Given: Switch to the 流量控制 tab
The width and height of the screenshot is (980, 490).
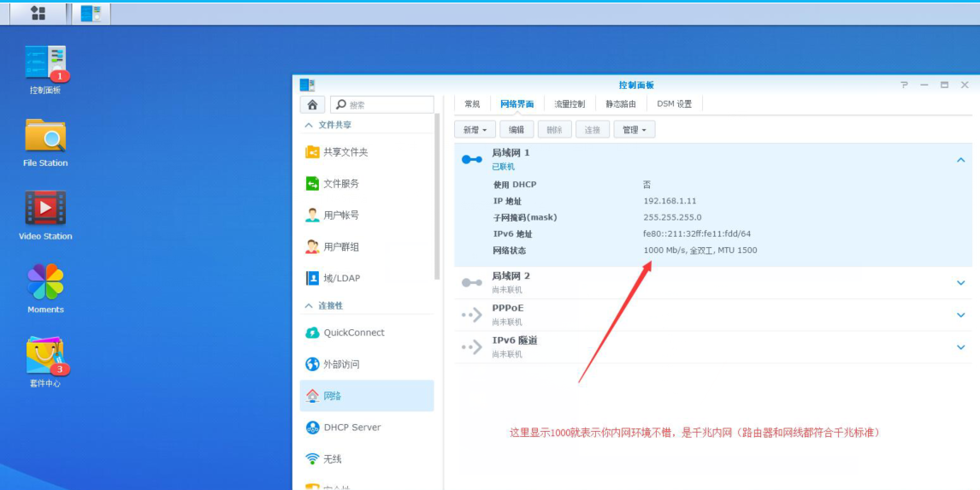Looking at the screenshot, I should click(570, 103).
